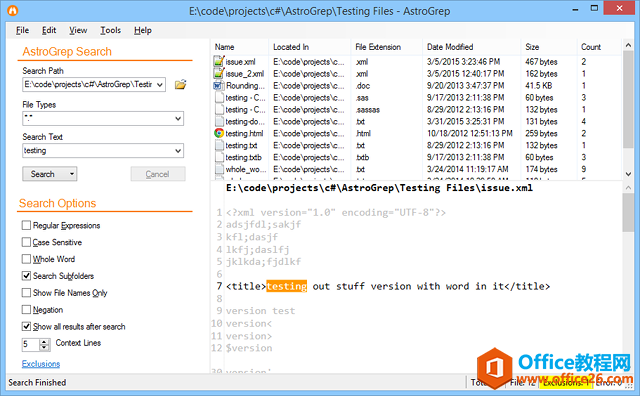Enable Show File Names Only
Screen dimensions: 640x396
pos(26,293)
